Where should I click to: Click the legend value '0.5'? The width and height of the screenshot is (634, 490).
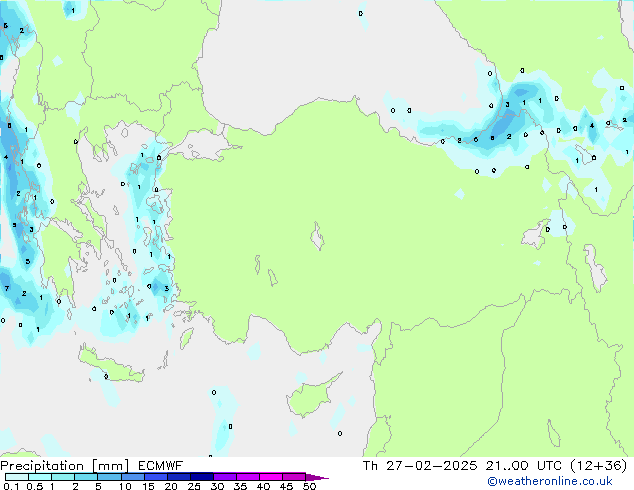35,486
